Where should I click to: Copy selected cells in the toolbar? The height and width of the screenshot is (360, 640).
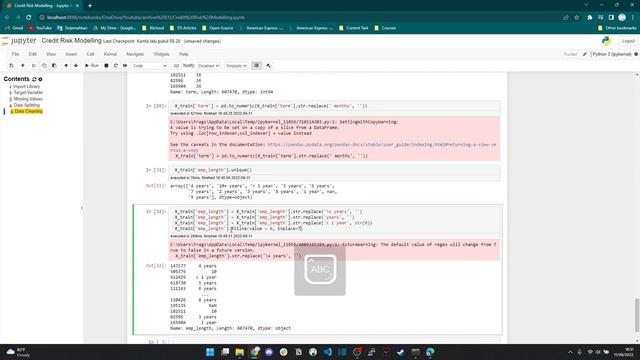(x=44, y=66)
